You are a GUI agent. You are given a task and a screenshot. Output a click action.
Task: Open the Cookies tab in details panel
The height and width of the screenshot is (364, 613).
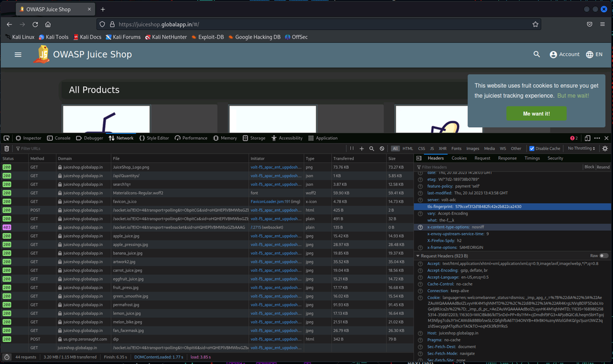click(459, 158)
